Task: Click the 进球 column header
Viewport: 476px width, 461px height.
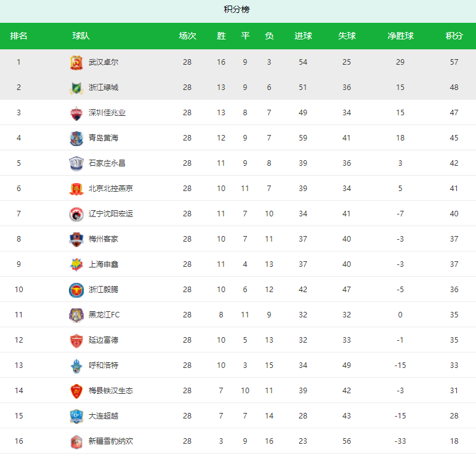Action: point(303,36)
